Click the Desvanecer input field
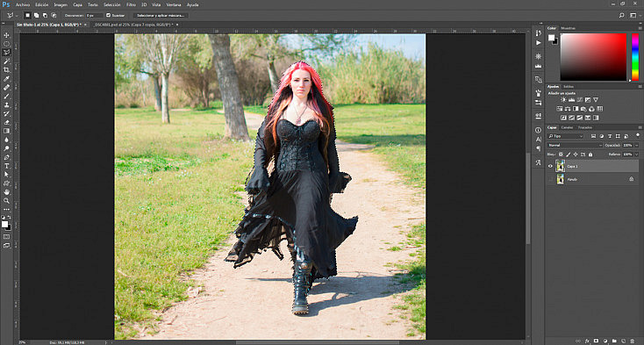Viewport: 644px width, 345px height. click(x=95, y=15)
